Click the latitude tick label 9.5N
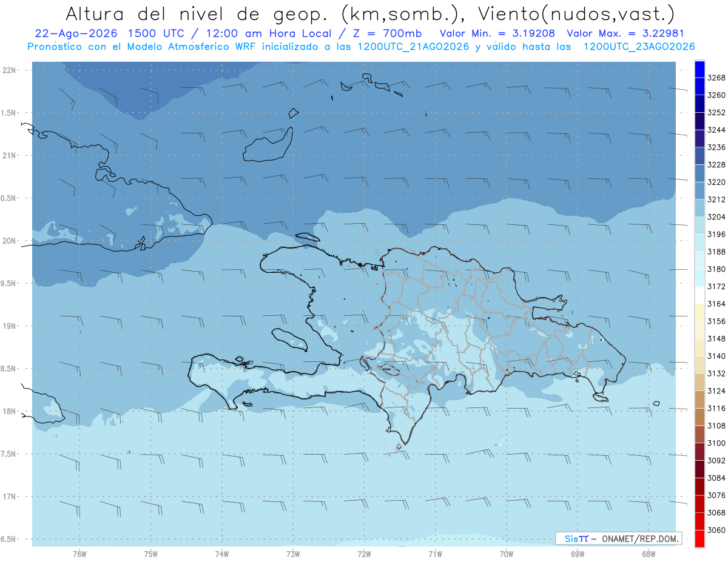 coord(9,283)
